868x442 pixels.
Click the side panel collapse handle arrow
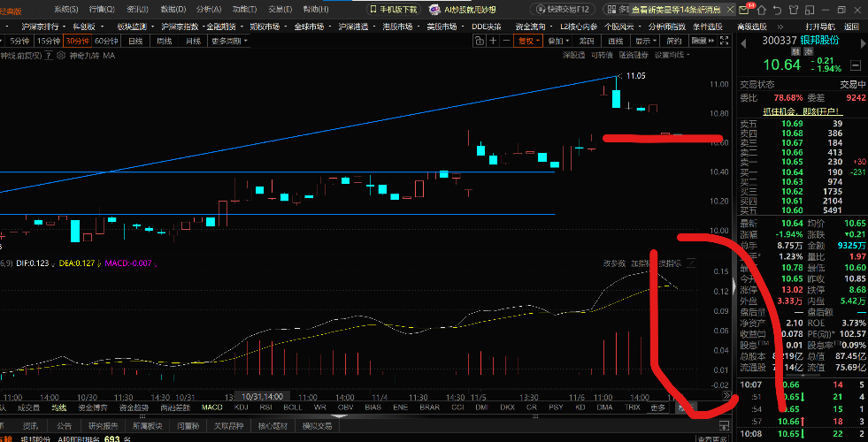point(734,286)
